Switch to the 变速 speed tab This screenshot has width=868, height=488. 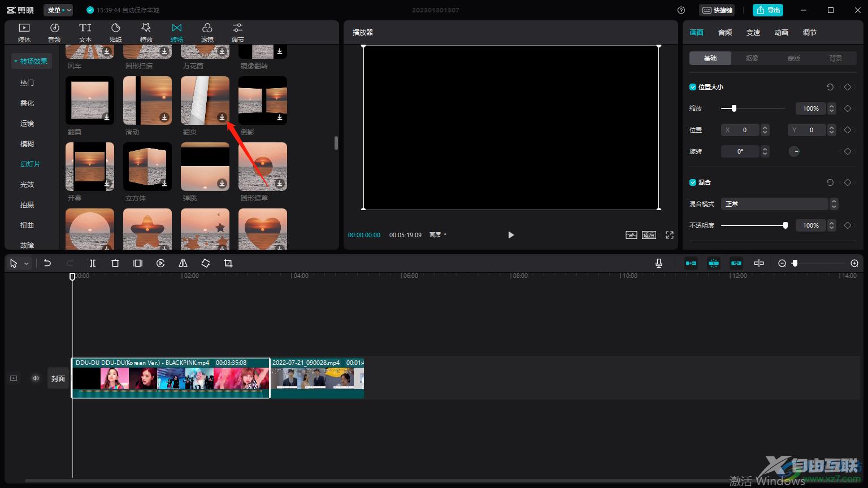click(753, 33)
